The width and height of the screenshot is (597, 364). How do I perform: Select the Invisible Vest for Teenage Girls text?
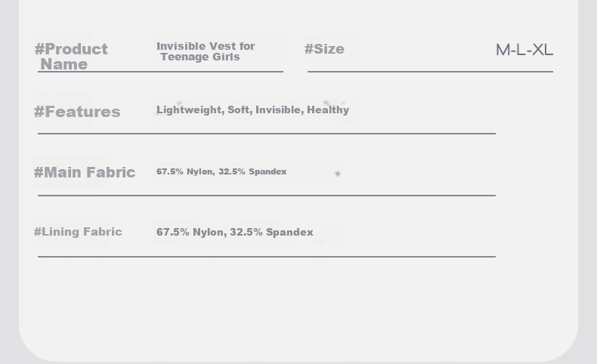[x=206, y=51]
